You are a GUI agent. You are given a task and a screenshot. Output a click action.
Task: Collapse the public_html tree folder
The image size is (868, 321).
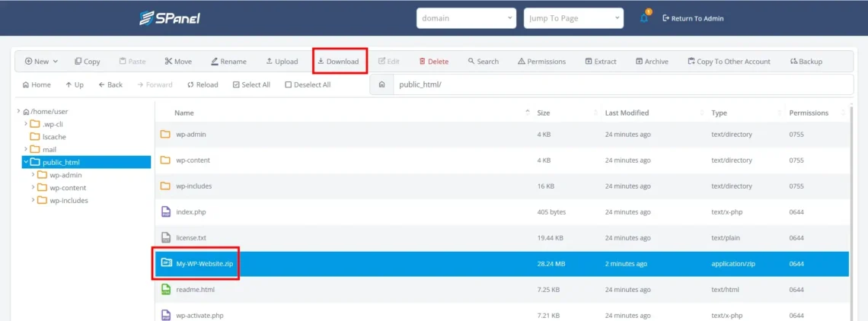tap(25, 162)
